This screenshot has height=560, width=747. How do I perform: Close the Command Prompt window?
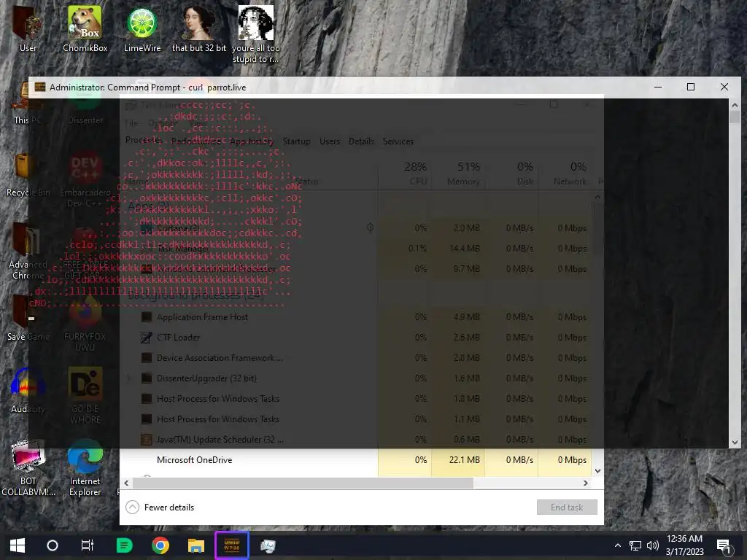click(x=724, y=87)
